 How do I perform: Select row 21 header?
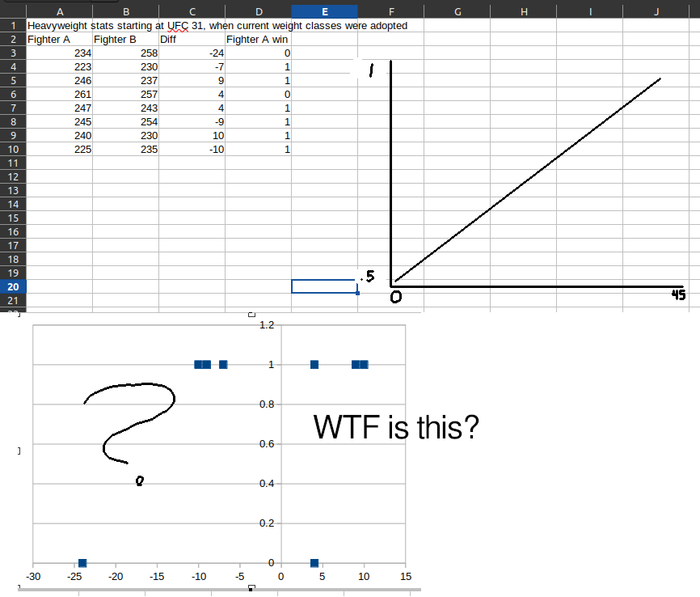click(x=13, y=301)
